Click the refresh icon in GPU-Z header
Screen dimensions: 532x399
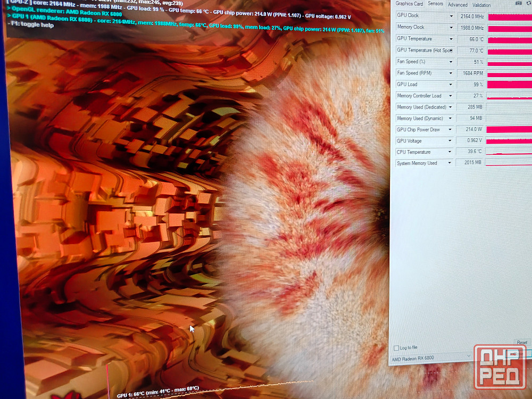pyautogui.click(x=529, y=4)
